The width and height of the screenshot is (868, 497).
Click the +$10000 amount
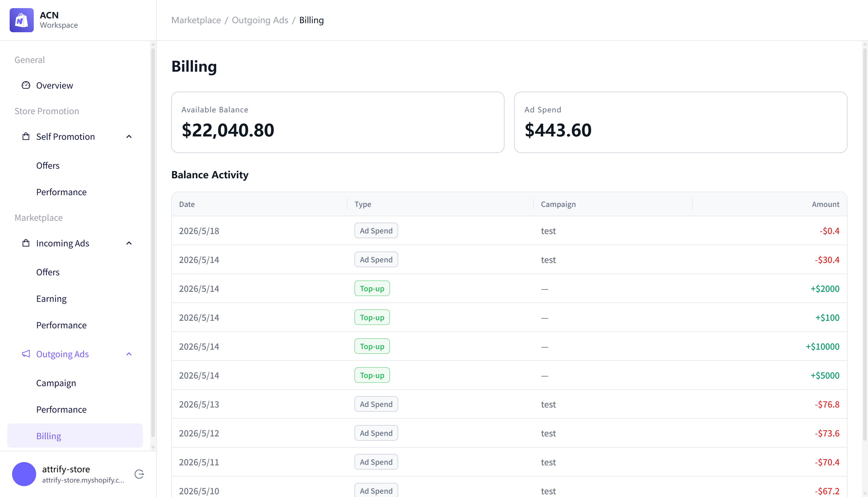click(x=822, y=346)
